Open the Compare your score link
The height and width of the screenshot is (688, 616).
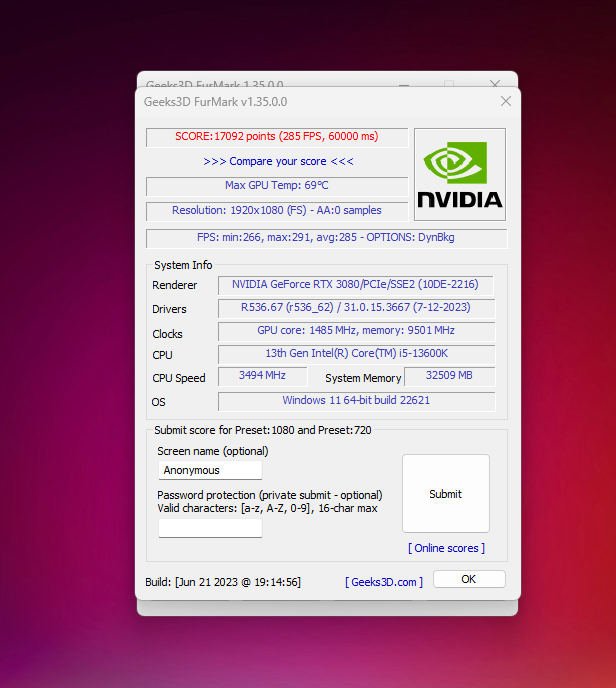coord(278,161)
